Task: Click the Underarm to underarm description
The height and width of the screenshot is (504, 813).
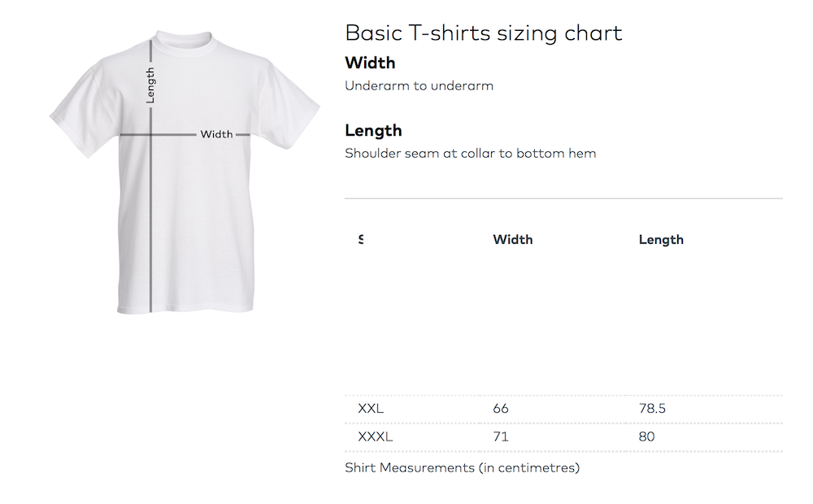Action: click(x=419, y=85)
